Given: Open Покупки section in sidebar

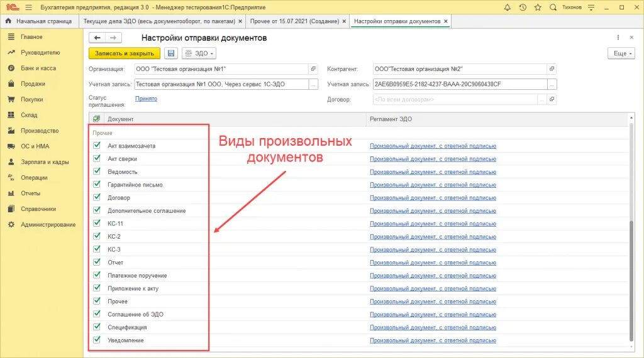Looking at the screenshot, I should [31, 99].
